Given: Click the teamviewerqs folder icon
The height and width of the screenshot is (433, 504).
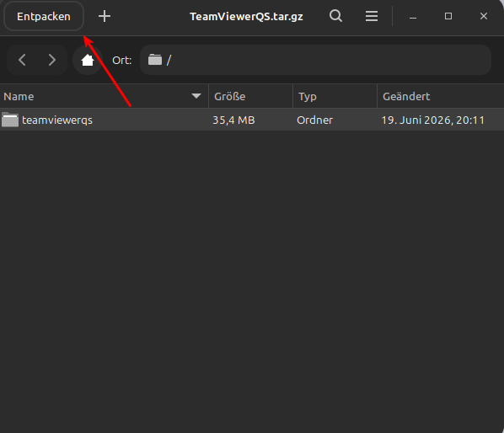Looking at the screenshot, I should [10, 120].
